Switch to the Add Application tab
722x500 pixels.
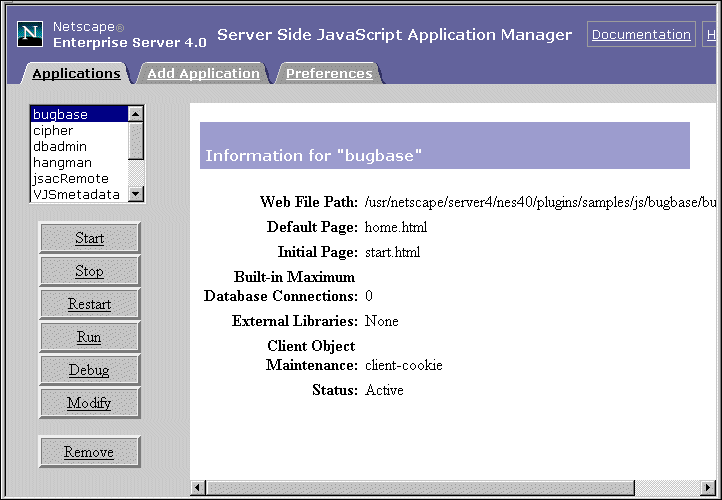pyautogui.click(x=203, y=73)
